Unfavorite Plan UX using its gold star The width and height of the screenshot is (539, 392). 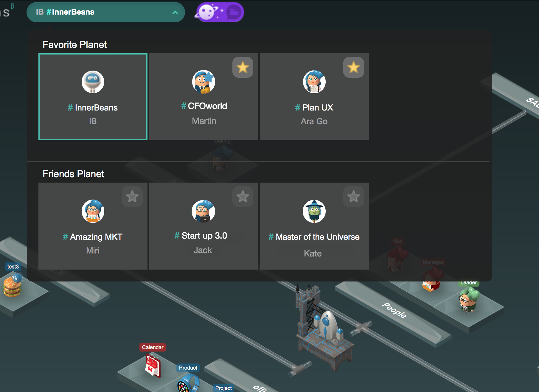[x=354, y=67]
